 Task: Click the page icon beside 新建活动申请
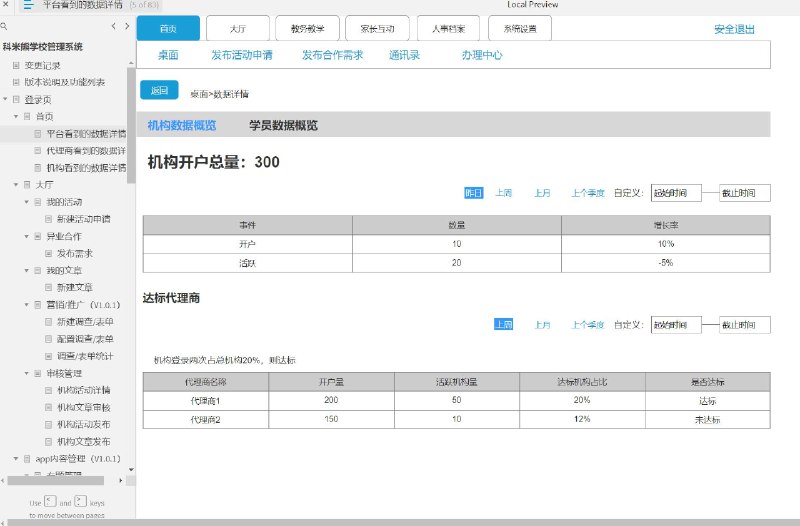pyautogui.click(x=48, y=219)
